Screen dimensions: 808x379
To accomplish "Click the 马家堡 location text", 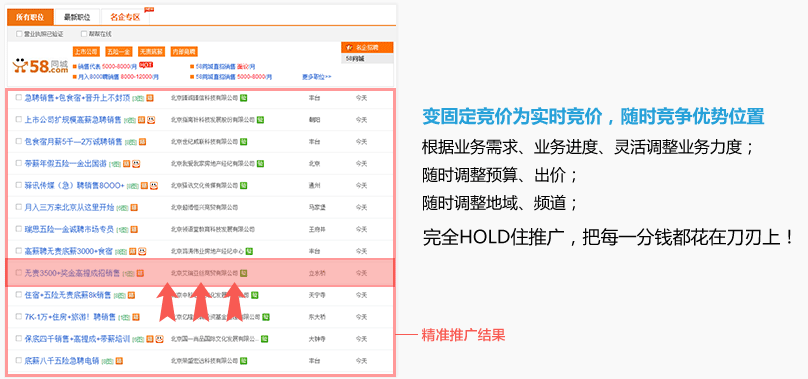I will 317,207.
